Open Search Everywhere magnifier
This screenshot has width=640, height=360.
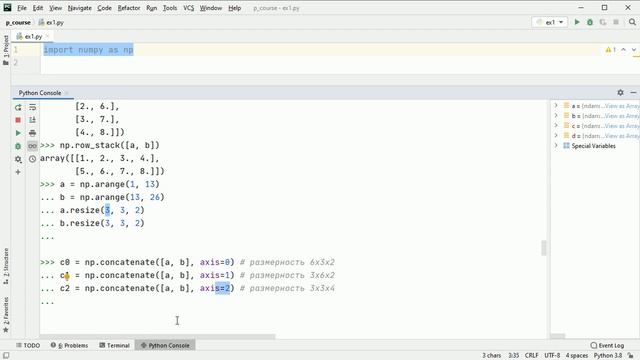click(632, 22)
